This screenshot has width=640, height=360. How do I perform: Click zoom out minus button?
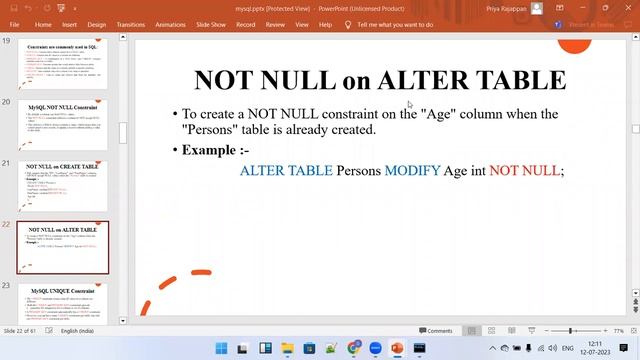click(547, 331)
